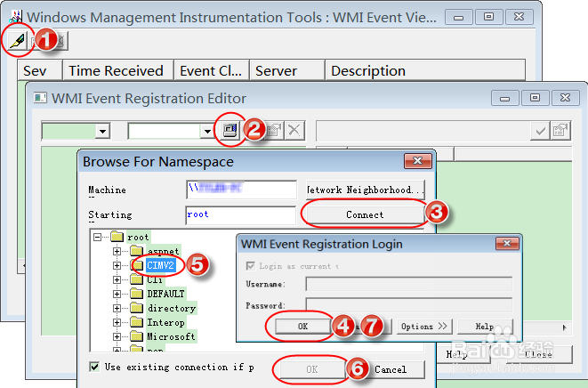The width and height of the screenshot is (588, 388).
Task: Click the Machine name input field
Action: [241, 190]
